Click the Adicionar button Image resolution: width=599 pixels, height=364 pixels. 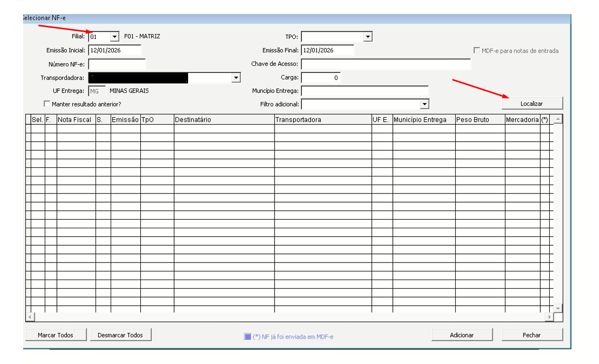(461, 335)
